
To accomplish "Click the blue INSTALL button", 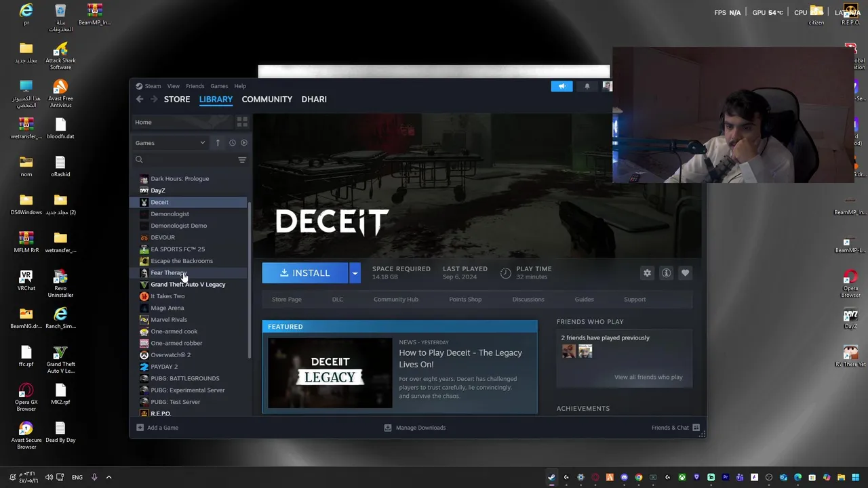I will [x=305, y=273].
